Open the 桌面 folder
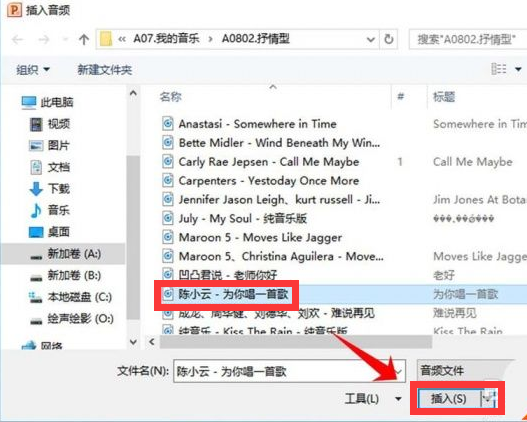Viewport: 527px width, 422px height. 49,232
